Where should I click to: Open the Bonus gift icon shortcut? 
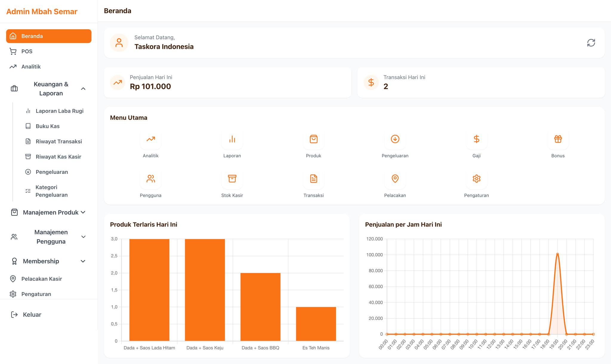[558, 139]
